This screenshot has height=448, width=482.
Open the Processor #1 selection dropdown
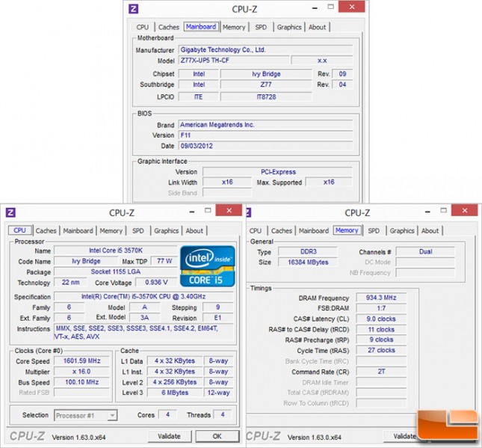(x=85, y=415)
